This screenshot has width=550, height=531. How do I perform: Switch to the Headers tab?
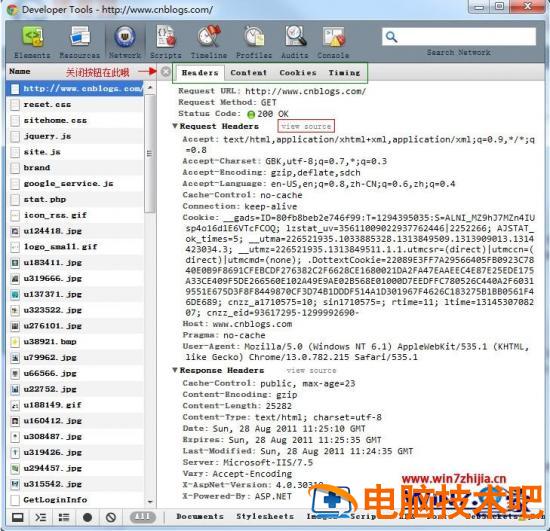200,73
